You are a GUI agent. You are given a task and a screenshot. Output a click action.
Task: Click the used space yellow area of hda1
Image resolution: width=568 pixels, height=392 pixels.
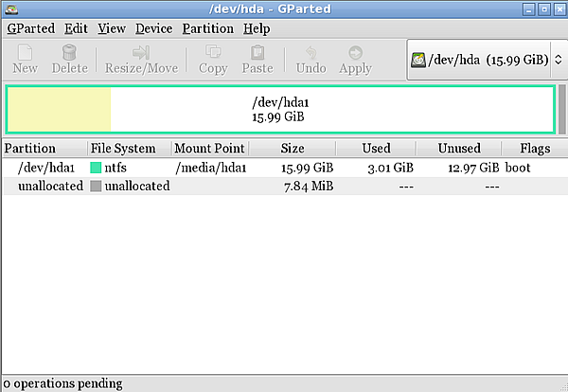[59, 110]
